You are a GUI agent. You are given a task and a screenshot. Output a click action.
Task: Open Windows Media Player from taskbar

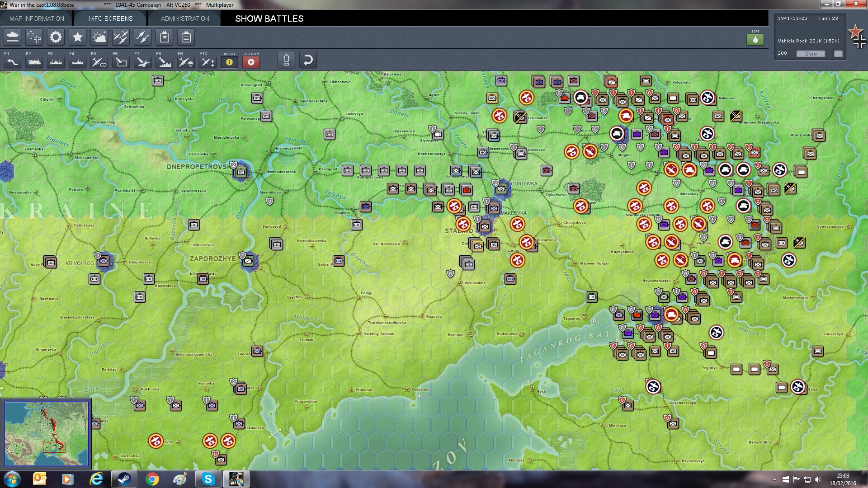click(68, 479)
